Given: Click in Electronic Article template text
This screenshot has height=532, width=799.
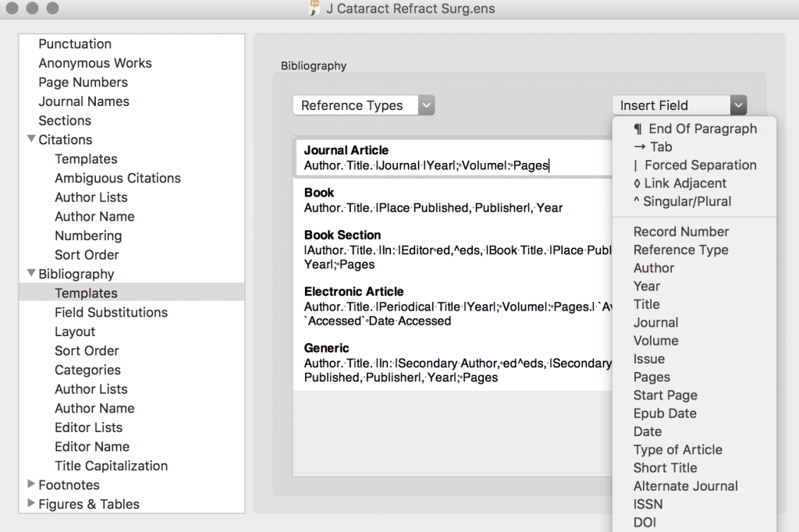Looking at the screenshot, I should coord(457,314).
